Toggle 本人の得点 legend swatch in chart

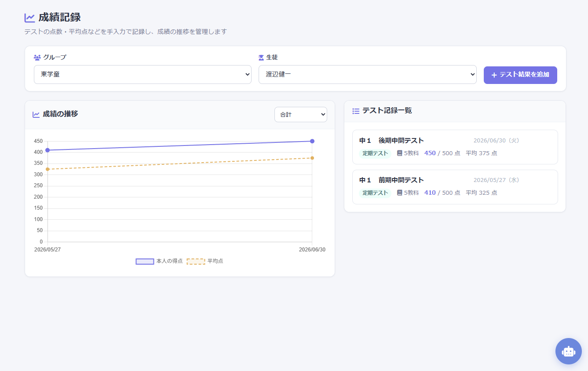[145, 261]
